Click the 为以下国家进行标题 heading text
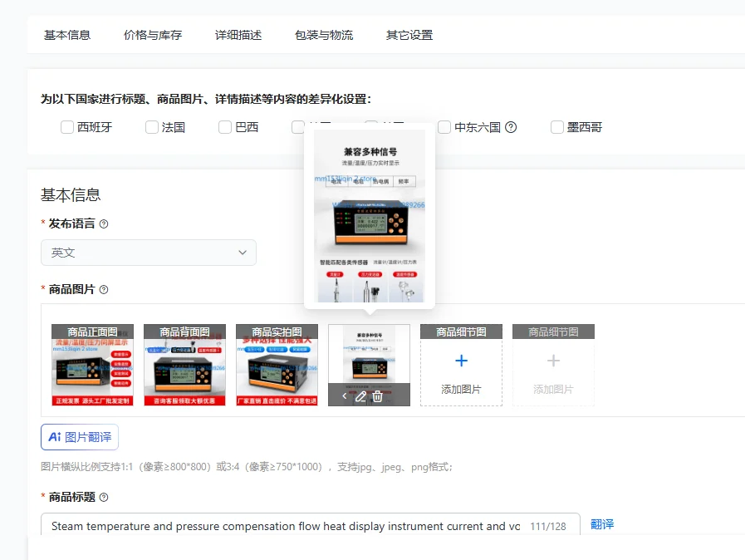Viewport: 745px width, 560px height. [x=206, y=100]
